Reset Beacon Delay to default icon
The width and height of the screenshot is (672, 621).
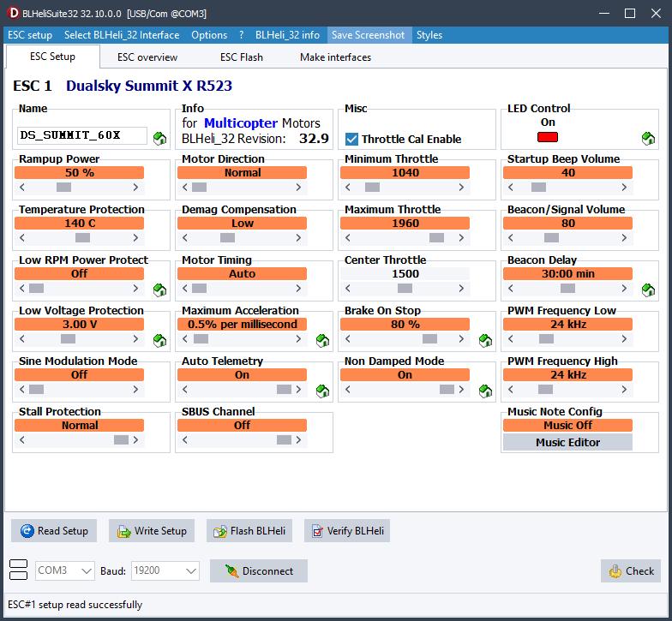click(x=648, y=290)
